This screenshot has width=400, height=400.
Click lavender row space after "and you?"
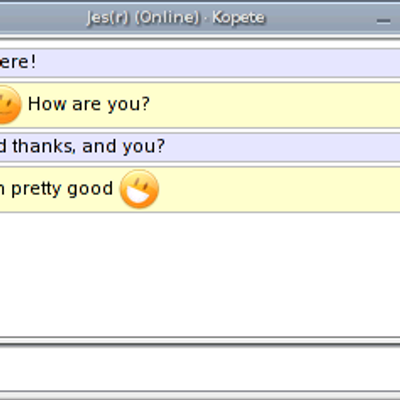pyautogui.click(x=283, y=147)
